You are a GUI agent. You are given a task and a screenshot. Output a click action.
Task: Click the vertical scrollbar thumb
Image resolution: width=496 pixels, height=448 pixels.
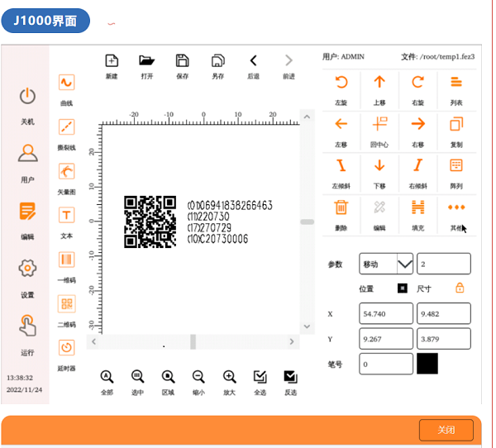click(x=307, y=222)
